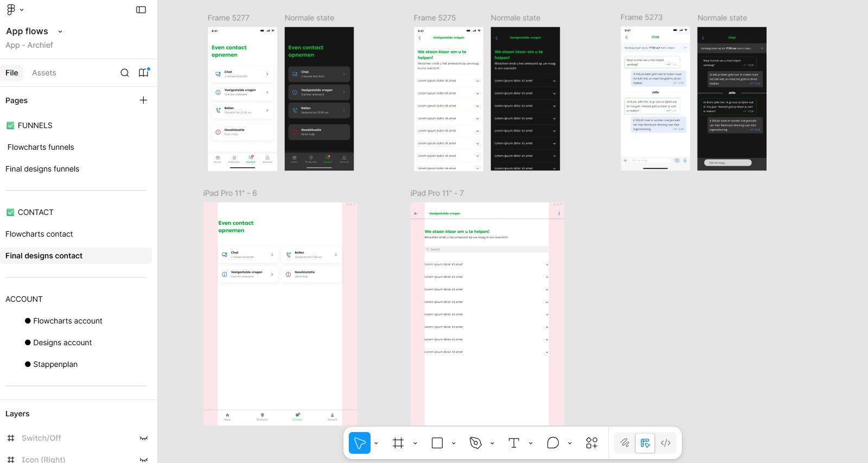Open the Actions tool icon
This screenshot has width=868, height=463.
tap(592, 443)
